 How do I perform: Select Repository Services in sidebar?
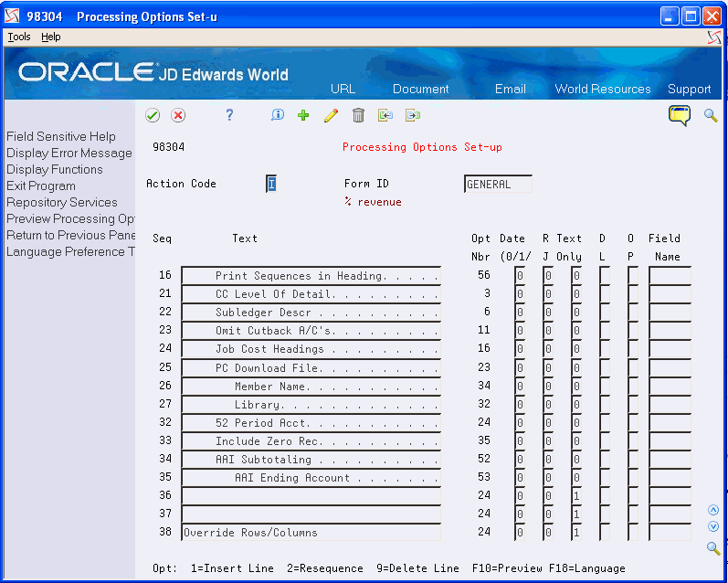tap(62, 203)
